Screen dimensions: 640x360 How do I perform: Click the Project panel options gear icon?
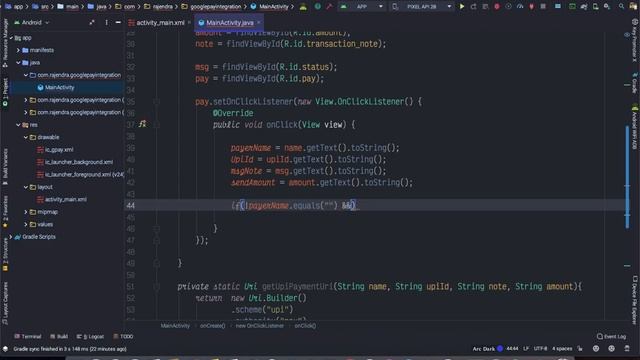tap(106, 23)
